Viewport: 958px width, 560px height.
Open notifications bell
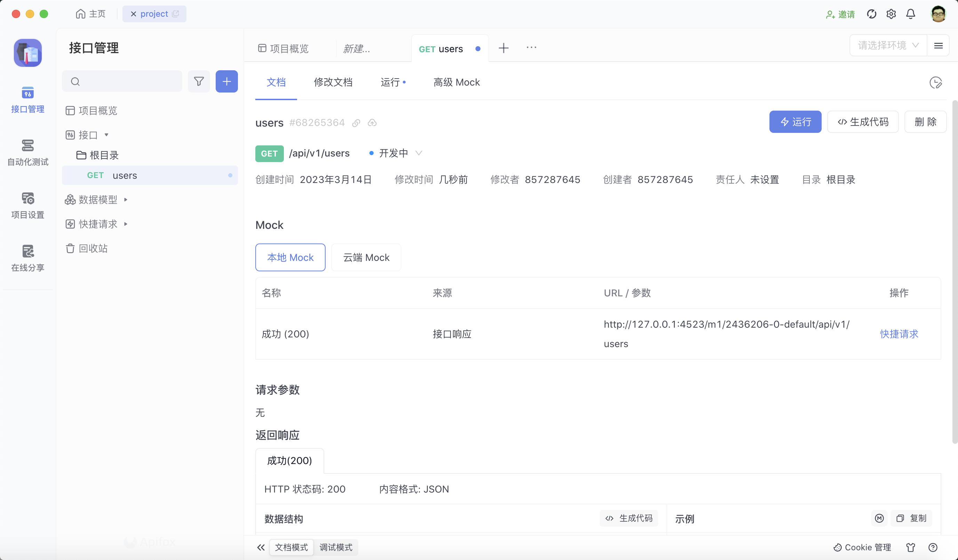[910, 14]
